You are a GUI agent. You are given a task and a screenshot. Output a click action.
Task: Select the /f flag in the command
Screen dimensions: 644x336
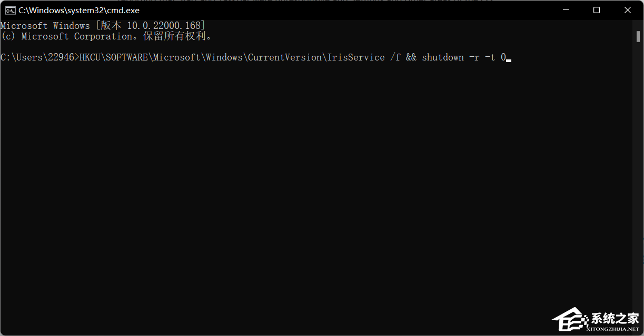point(397,57)
